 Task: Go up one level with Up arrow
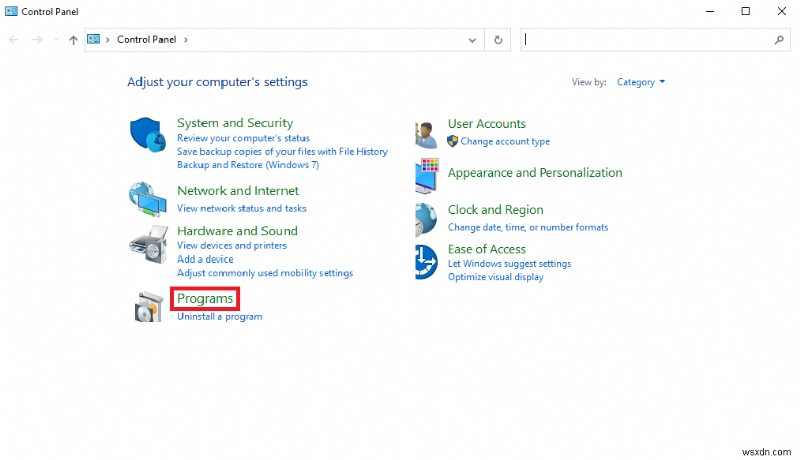73,40
